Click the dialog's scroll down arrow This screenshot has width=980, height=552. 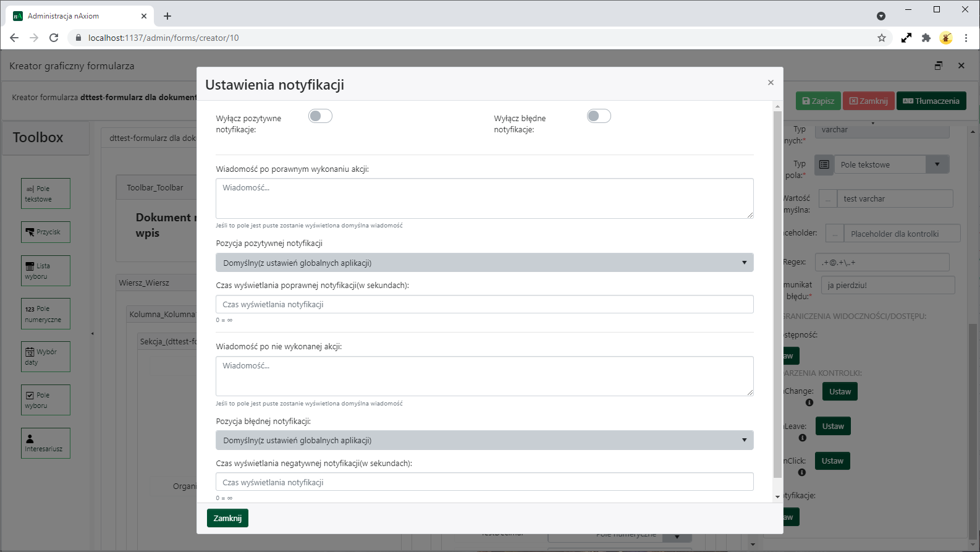click(777, 497)
